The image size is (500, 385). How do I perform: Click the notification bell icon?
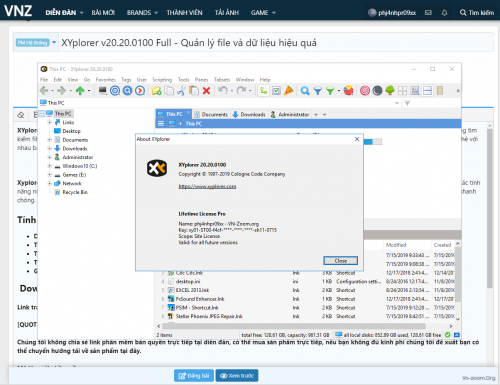(444, 13)
